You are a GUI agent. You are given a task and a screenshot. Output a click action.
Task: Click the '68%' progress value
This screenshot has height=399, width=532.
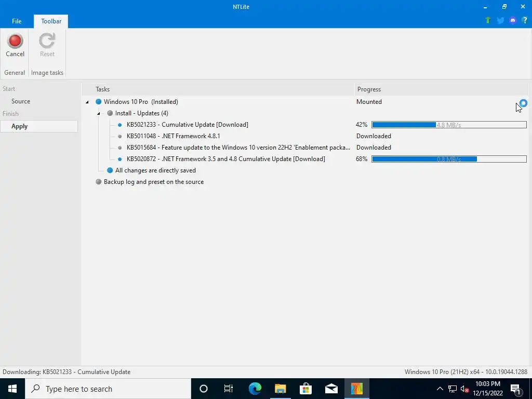tap(362, 159)
